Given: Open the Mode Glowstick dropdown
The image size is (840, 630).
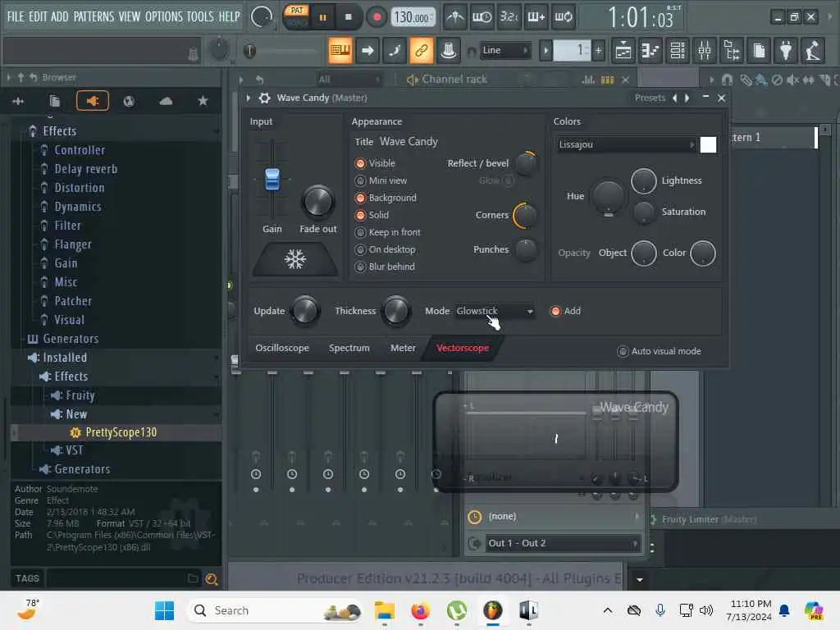Looking at the screenshot, I should pos(495,311).
